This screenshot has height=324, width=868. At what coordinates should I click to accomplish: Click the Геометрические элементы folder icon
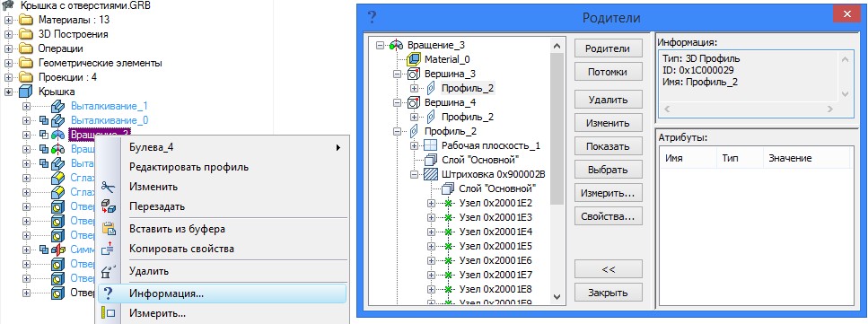coord(25,63)
